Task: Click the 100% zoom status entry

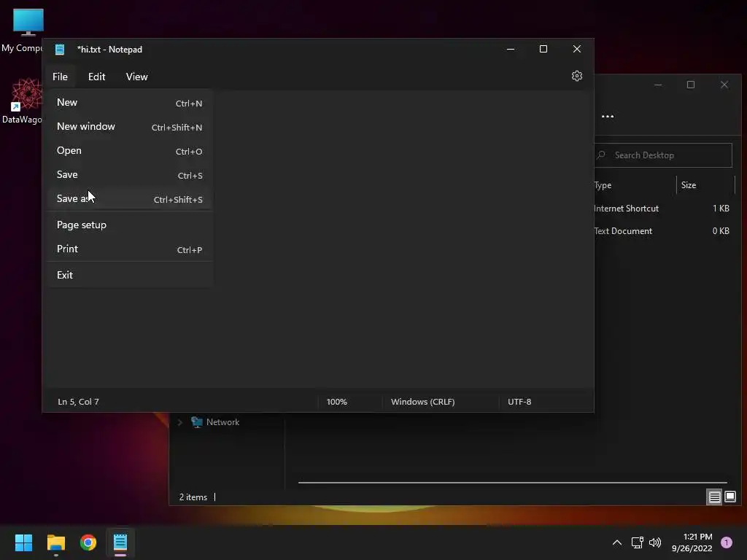Action: (337, 402)
